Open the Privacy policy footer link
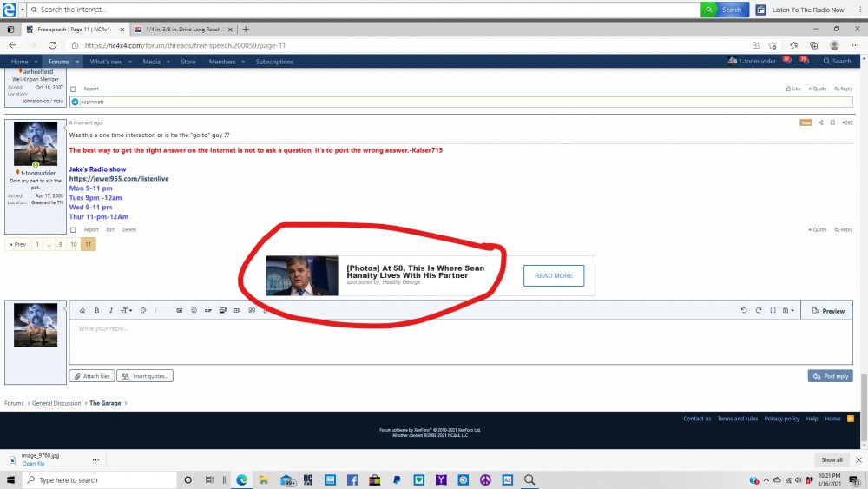868x489 pixels. 782,419
